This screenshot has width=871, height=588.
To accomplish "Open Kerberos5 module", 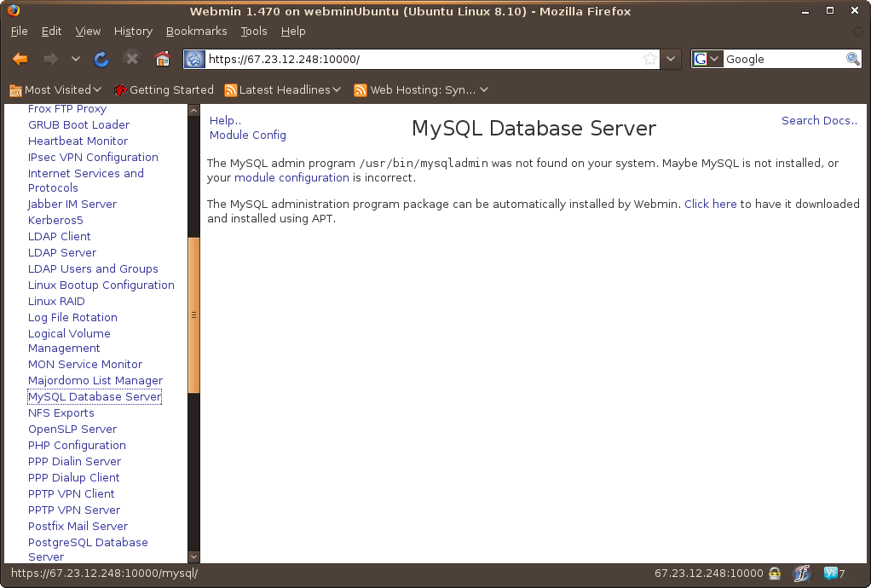I will (55, 220).
